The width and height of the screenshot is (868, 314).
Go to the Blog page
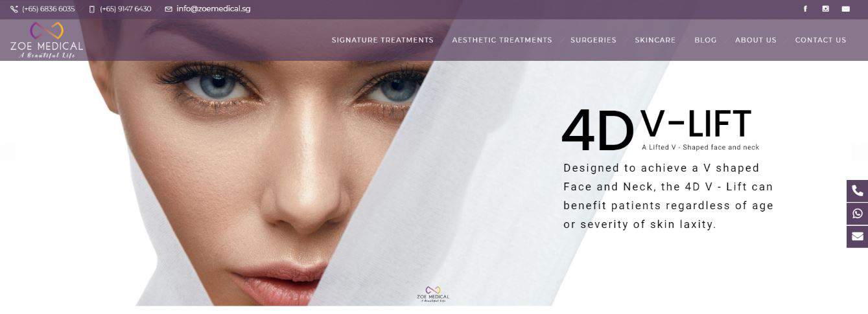(x=705, y=40)
